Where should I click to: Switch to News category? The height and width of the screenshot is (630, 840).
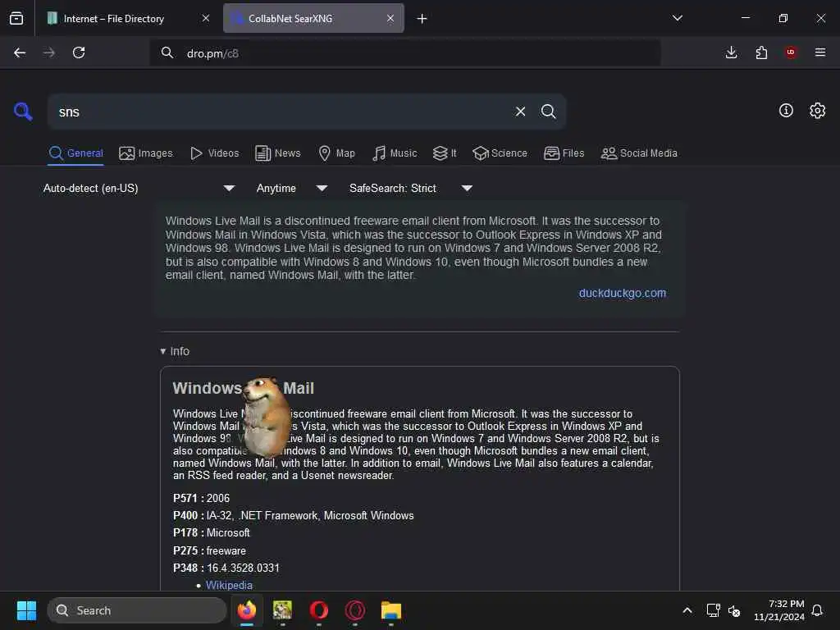277,153
